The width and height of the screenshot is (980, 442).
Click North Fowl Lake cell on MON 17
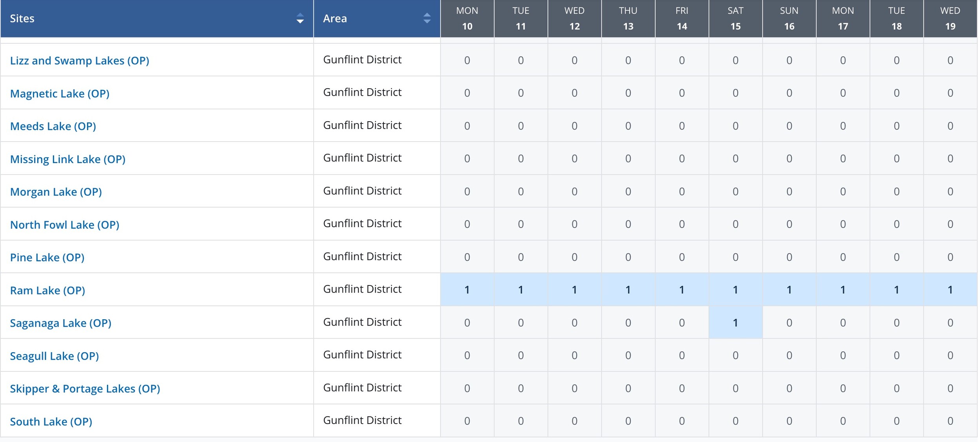843,224
